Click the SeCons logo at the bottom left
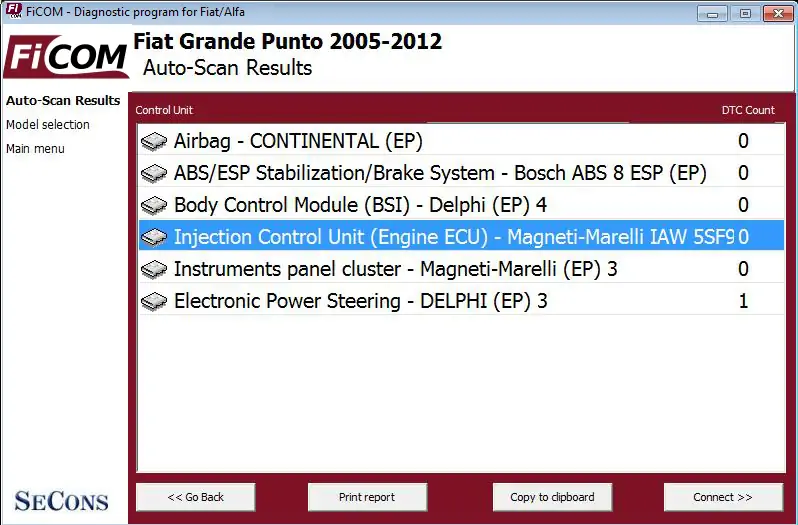The width and height of the screenshot is (798, 525). 61,501
